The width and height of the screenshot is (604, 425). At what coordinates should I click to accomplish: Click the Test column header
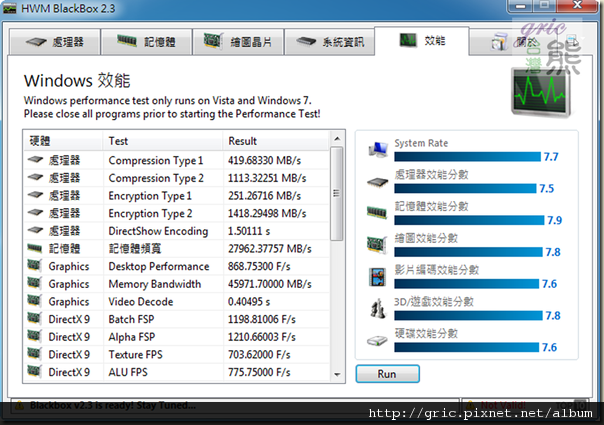163,141
